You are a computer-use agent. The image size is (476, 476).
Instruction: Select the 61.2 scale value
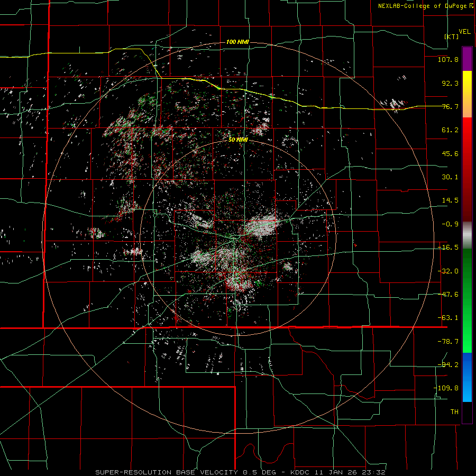(x=450, y=130)
